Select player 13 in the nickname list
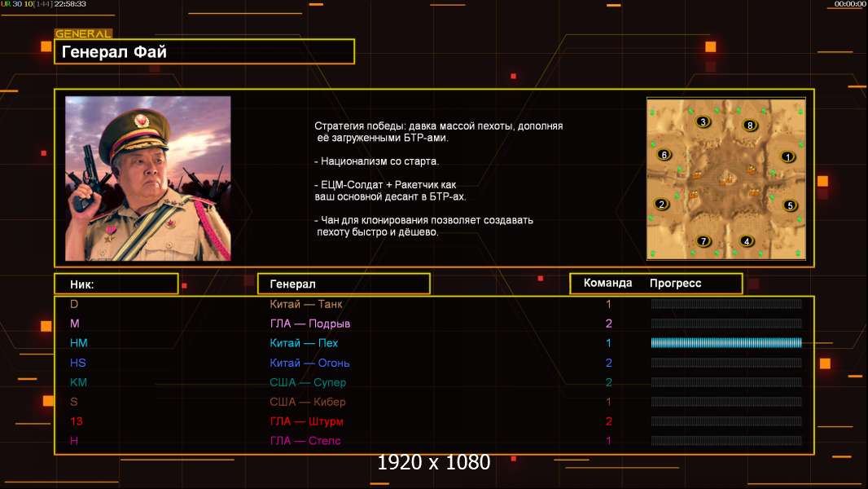The height and width of the screenshot is (489, 868). click(x=77, y=421)
